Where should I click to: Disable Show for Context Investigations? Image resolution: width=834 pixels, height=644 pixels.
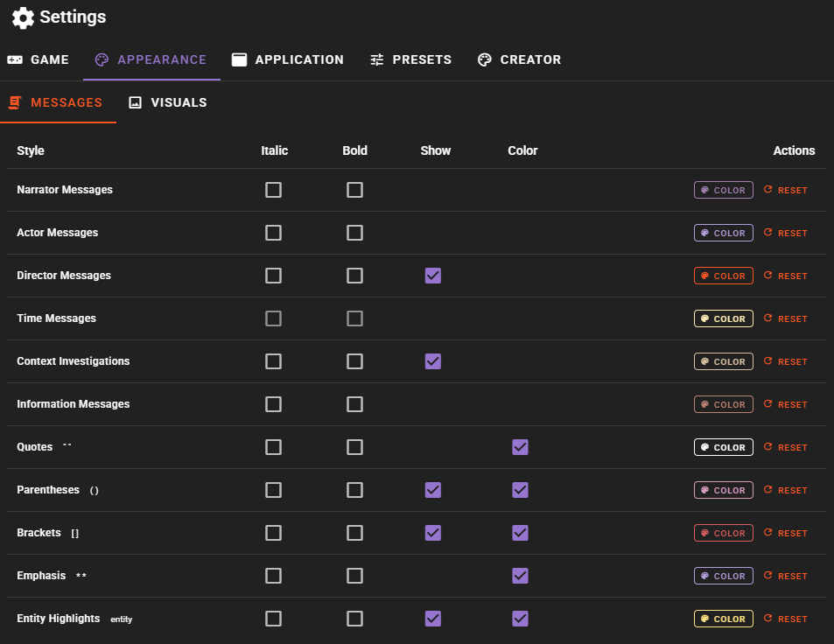pos(433,361)
